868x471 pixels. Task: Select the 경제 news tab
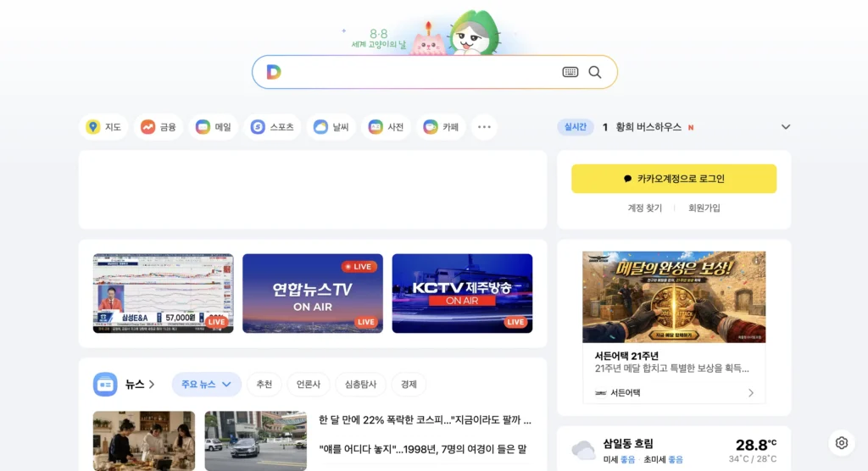pyautogui.click(x=409, y=384)
